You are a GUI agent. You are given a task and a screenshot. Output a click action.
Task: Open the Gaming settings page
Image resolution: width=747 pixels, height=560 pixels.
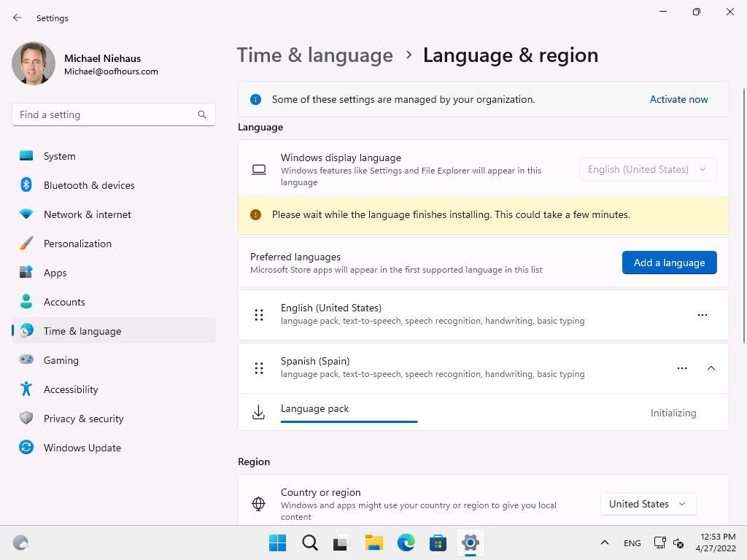pyautogui.click(x=61, y=359)
